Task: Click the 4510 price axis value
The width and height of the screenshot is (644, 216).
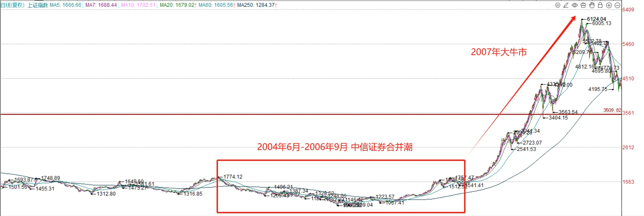Action: (x=628, y=79)
